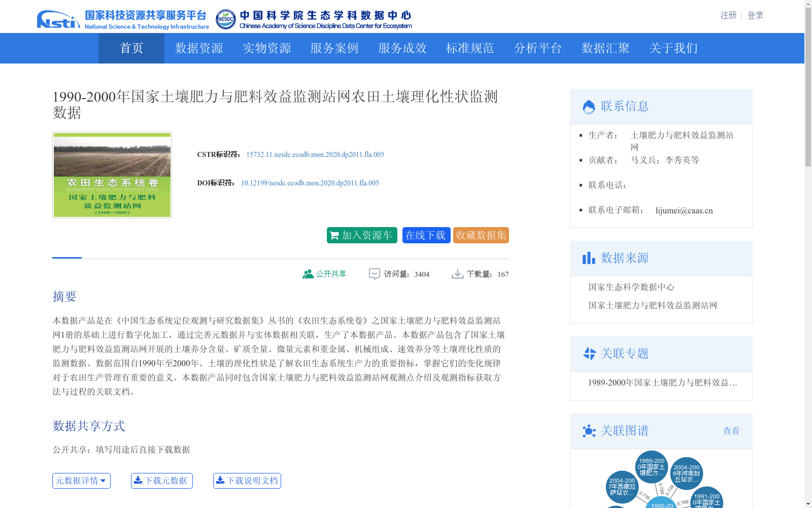The width and height of the screenshot is (812, 508).
Task: Add dataset via 加入资源车 button
Action: [362, 235]
